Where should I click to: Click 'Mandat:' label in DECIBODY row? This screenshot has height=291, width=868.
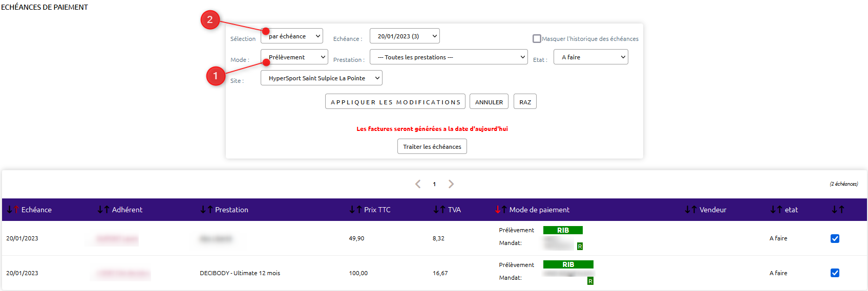point(511,278)
